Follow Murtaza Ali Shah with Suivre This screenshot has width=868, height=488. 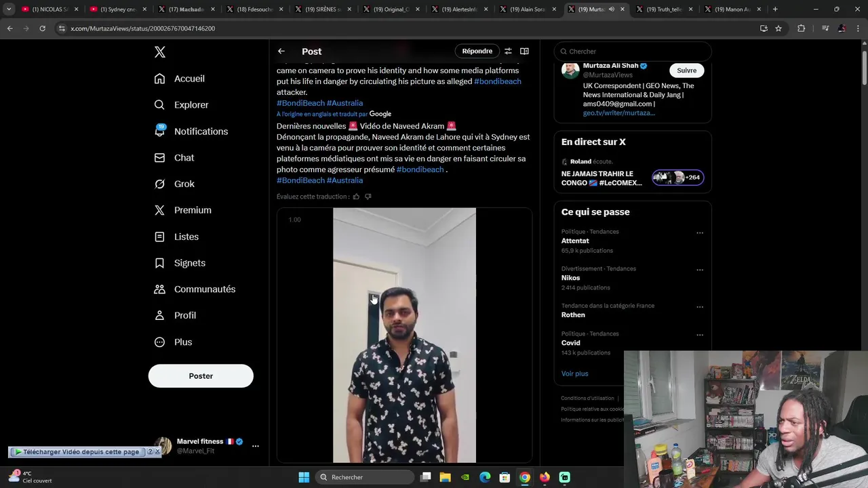click(686, 70)
